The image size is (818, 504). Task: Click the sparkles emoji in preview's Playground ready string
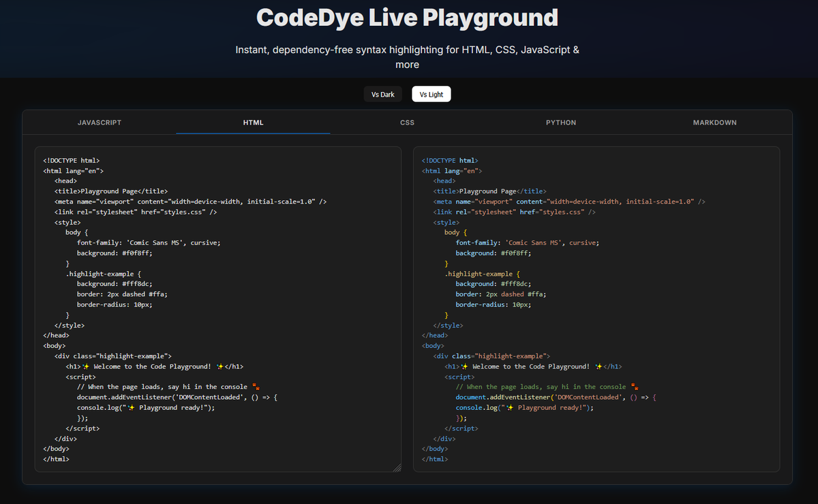point(510,407)
